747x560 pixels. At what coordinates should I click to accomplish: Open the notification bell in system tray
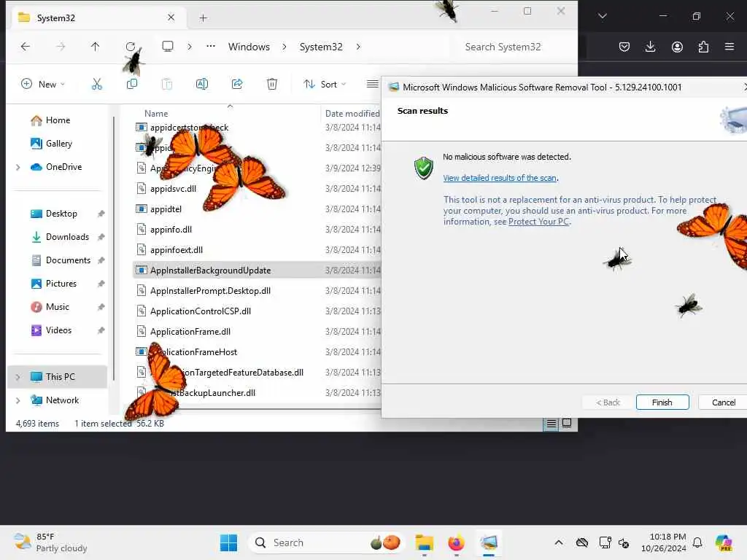(x=697, y=542)
